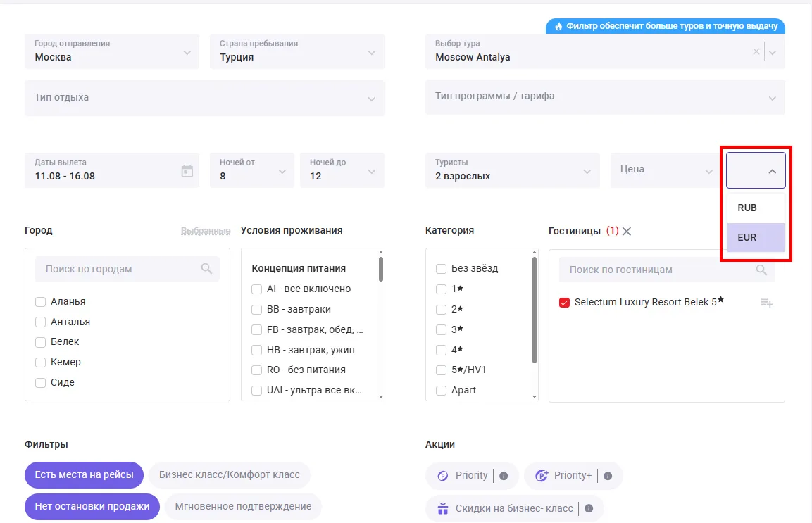Show info for business class discounts

[589, 508]
